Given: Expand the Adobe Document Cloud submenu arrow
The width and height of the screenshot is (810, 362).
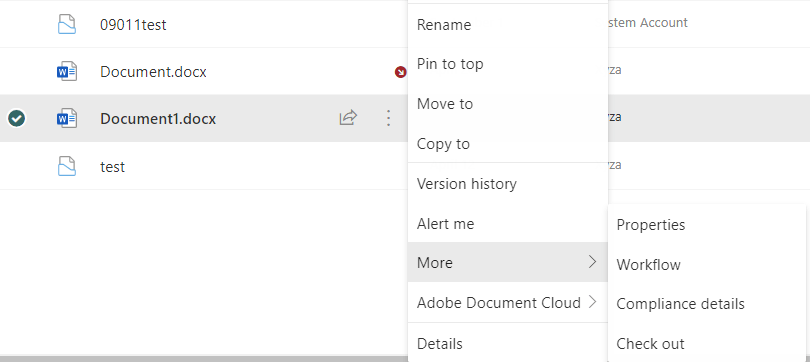Looking at the screenshot, I should pos(593,302).
